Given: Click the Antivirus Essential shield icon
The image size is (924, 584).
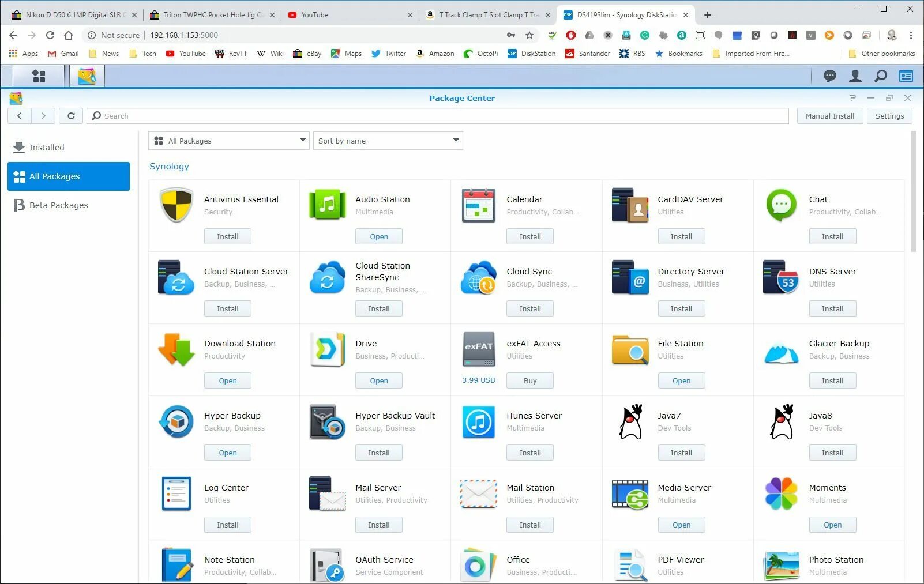Looking at the screenshot, I should point(176,205).
